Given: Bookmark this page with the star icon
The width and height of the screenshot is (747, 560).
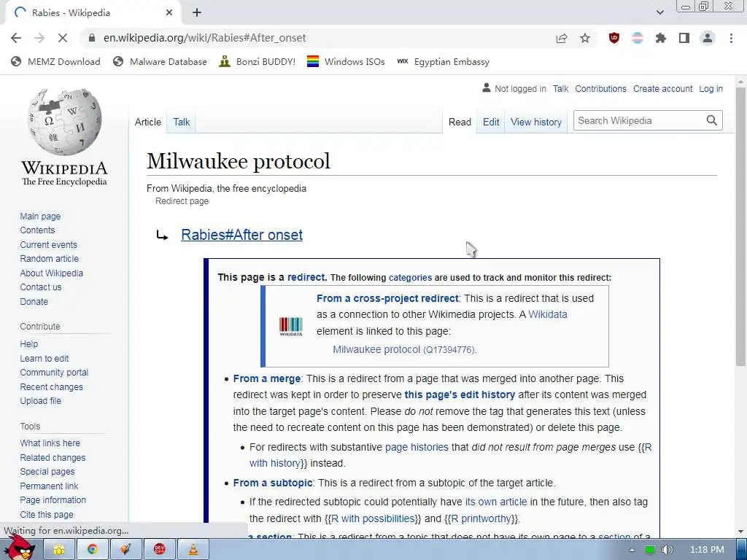Looking at the screenshot, I should point(585,38).
